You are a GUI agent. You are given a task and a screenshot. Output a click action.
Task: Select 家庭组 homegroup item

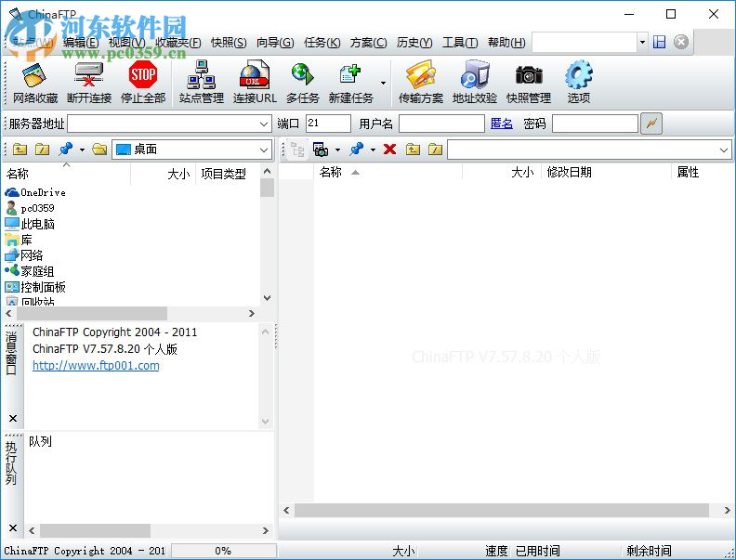click(x=30, y=271)
